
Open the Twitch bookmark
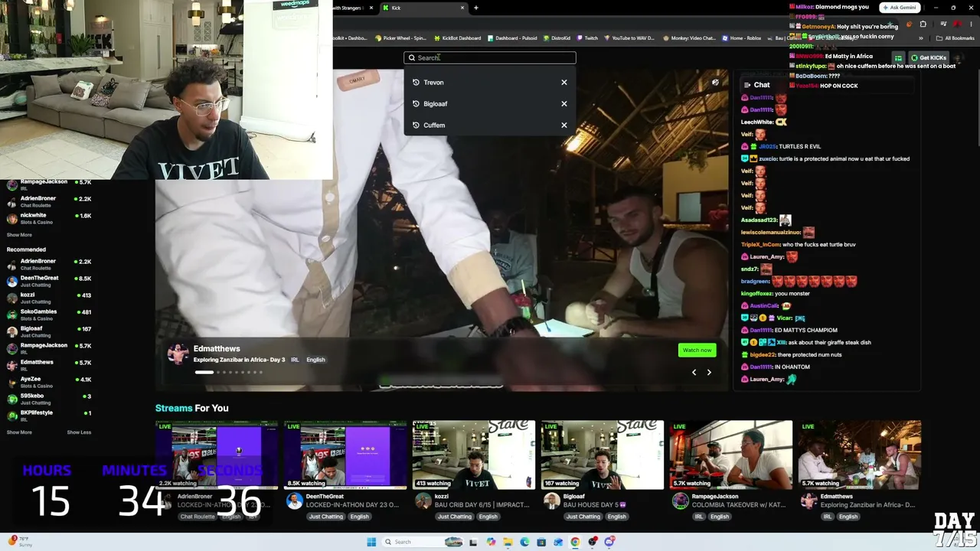(587, 38)
